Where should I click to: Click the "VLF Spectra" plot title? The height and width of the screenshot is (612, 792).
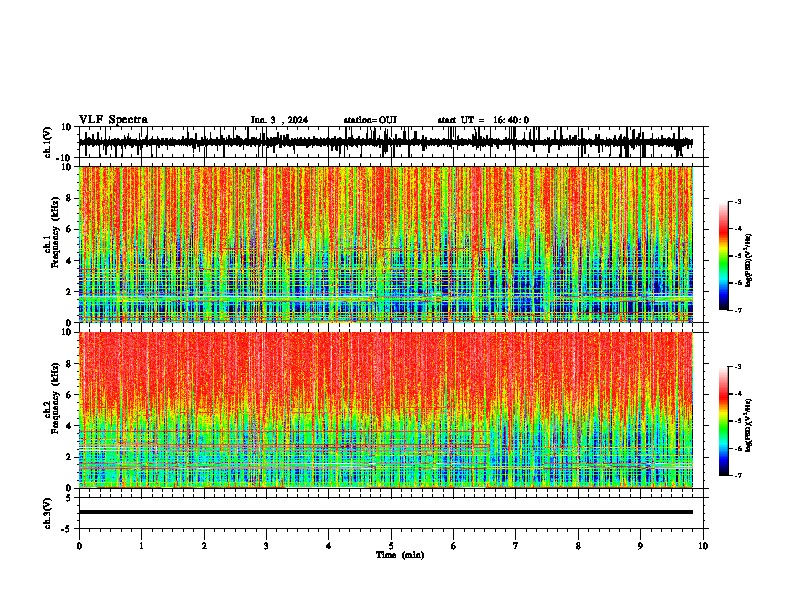tap(113, 120)
